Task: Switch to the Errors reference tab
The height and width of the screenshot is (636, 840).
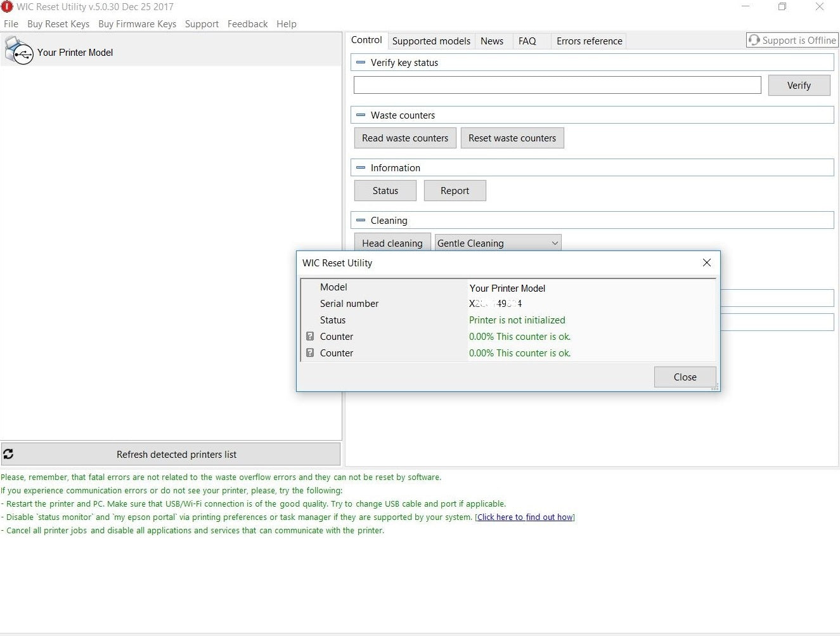Action: click(589, 41)
